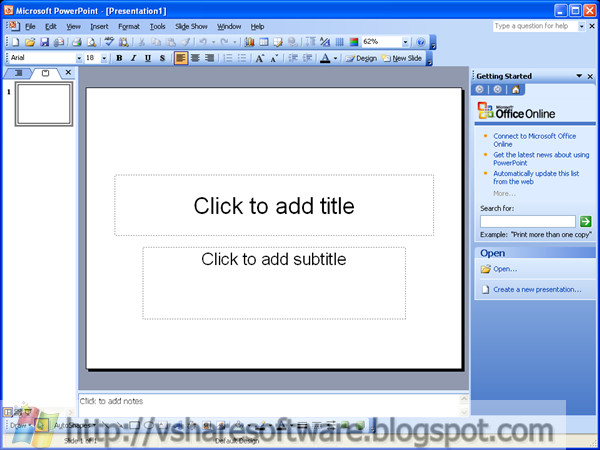This screenshot has width=600, height=450.
Task: Click the Redo arrow icon
Action: [x=225, y=42]
